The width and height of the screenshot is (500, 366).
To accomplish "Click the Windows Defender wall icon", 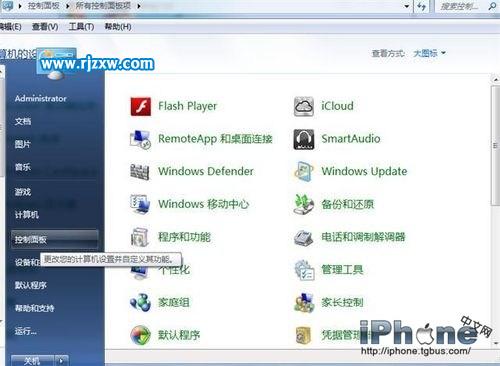I will [140, 171].
